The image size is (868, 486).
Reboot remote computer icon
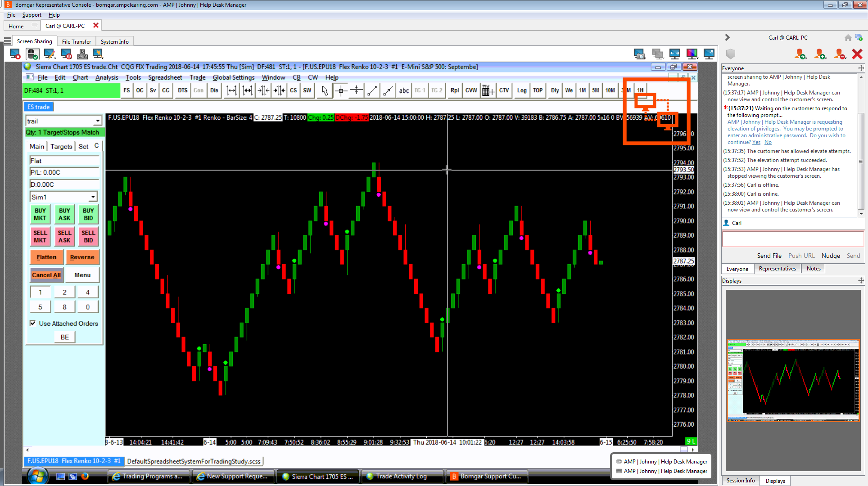pyautogui.click(x=66, y=54)
